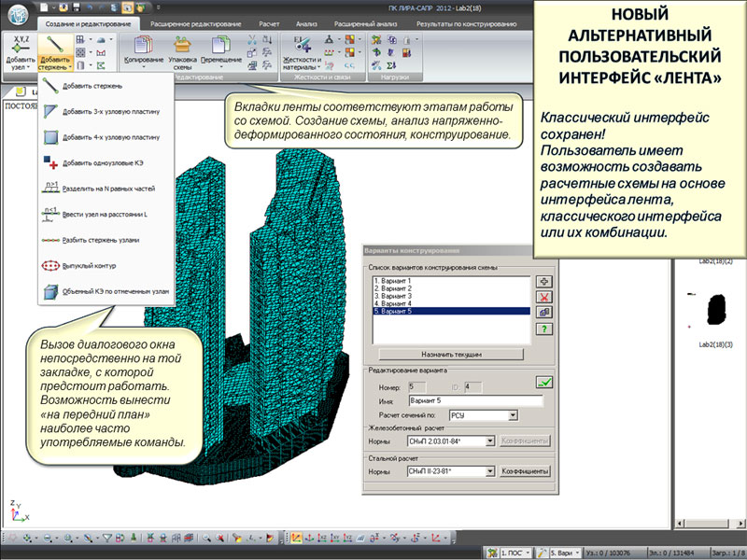Viewport: 747px width, 560px height.
Task: Expand the СНиП II-23-81* steel norms dropdown
Action: click(x=489, y=472)
